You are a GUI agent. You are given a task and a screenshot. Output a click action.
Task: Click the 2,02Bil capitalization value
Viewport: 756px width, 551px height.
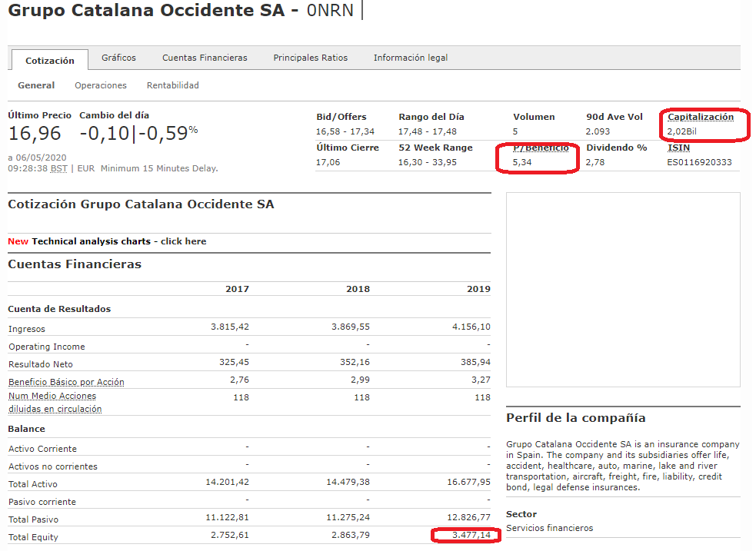click(681, 131)
